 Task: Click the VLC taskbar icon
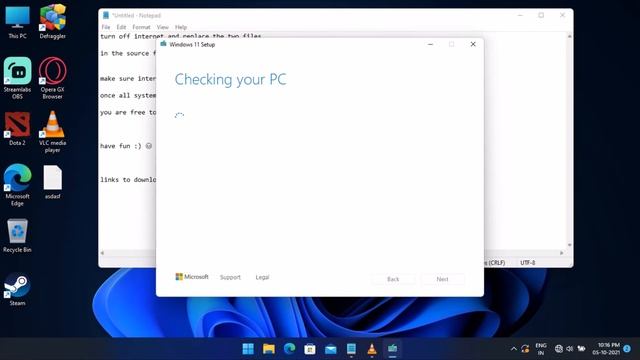click(x=372, y=349)
